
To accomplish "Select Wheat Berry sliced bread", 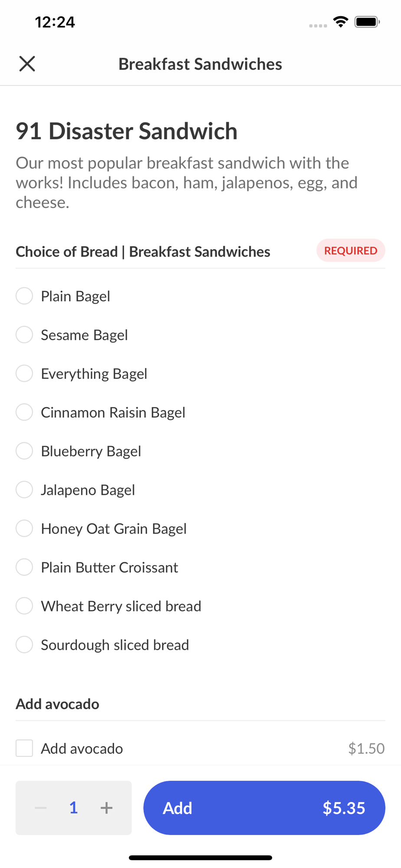I will pos(24,606).
